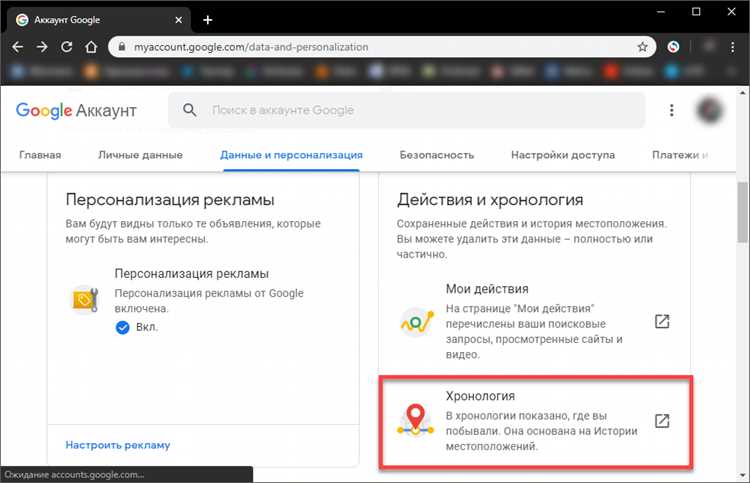The image size is (750, 483).
Task: Go forward with the browser forward arrow
Action: click(42, 47)
